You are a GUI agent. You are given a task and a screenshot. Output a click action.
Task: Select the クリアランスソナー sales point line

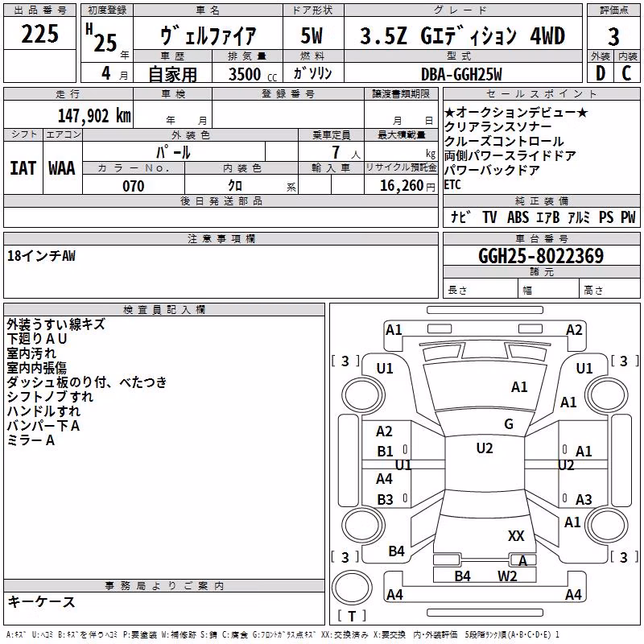pos(497,126)
